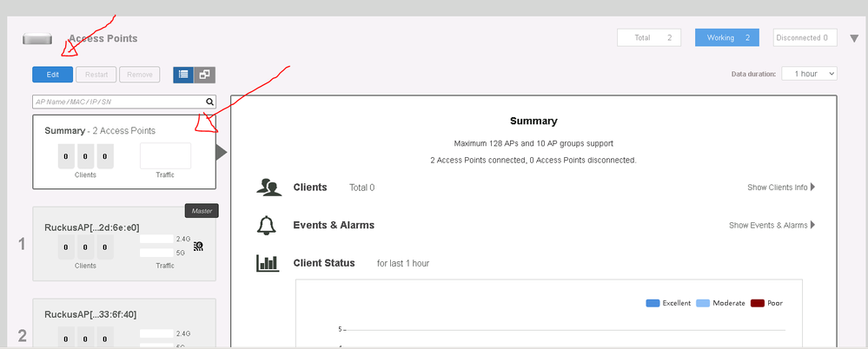Focus the AP Name/MAC/IP/SN search field
Image resolution: width=868 pixels, height=349 pixels.
pyautogui.click(x=118, y=102)
